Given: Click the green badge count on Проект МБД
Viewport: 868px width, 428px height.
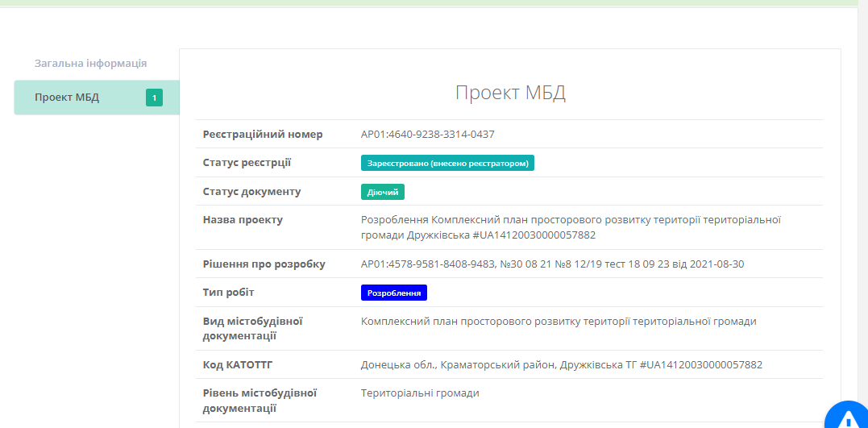Looking at the screenshot, I should 154,98.
